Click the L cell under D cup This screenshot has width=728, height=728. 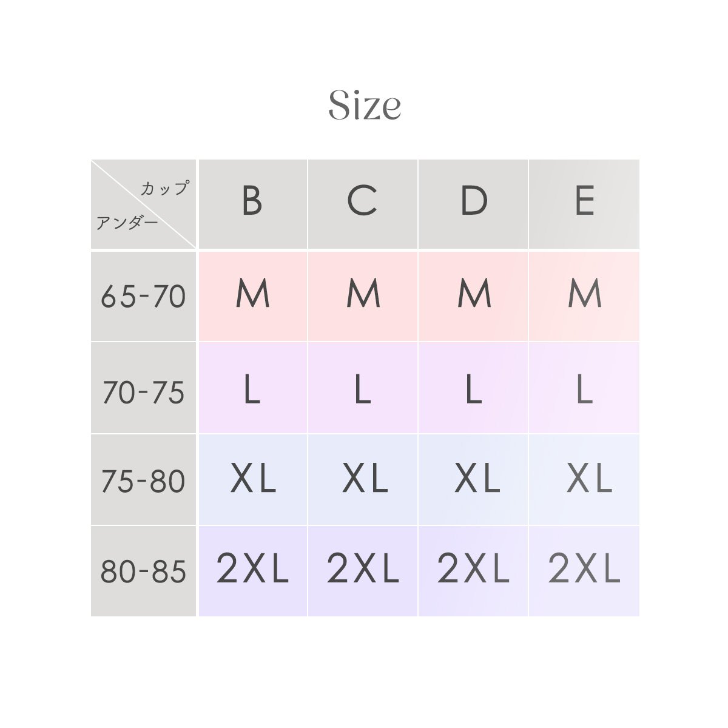[473, 388]
